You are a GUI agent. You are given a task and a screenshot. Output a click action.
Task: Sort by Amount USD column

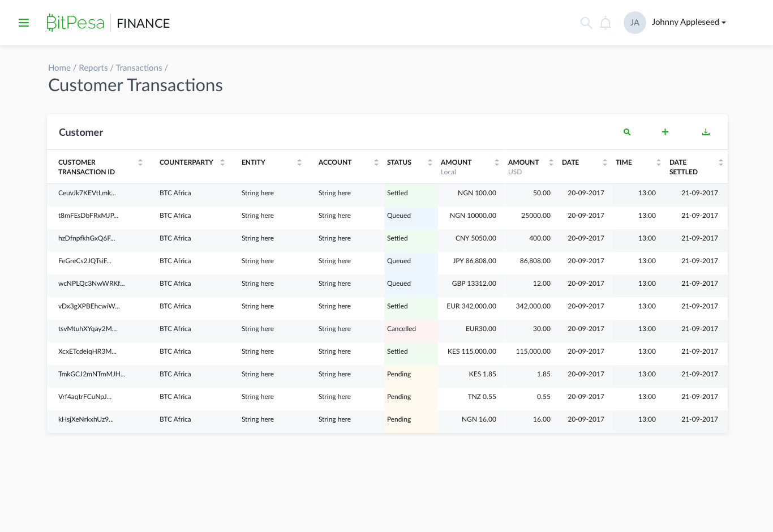551,162
